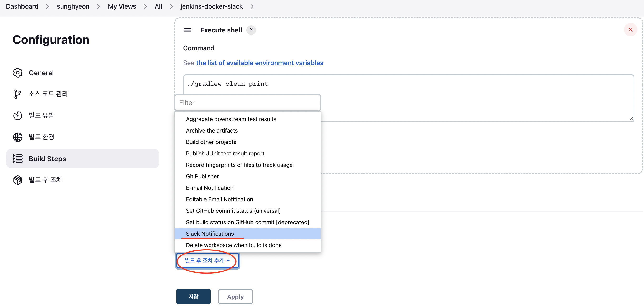Focus the Filter input field
The width and height of the screenshot is (644, 308).
point(247,103)
